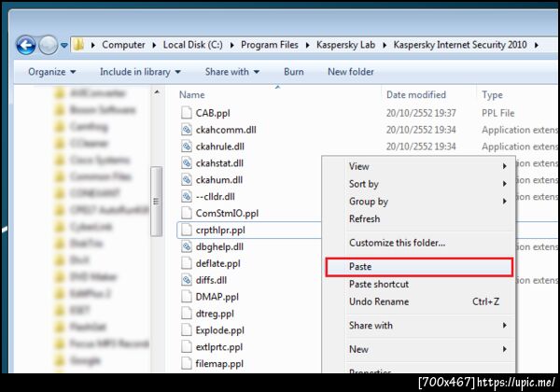Click Kaspersky Lab breadcrumb
Image resolution: width=560 pixels, height=392 pixels.
tap(345, 45)
